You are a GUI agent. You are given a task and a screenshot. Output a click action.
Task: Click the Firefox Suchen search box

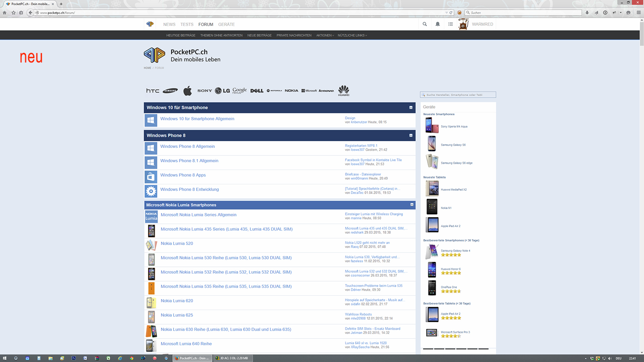523,13
